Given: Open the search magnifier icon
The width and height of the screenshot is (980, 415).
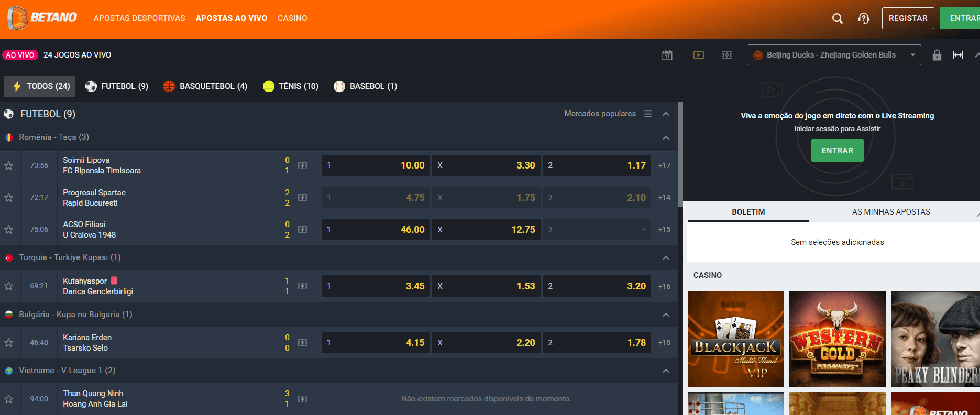Looking at the screenshot, I should (838, 18).
